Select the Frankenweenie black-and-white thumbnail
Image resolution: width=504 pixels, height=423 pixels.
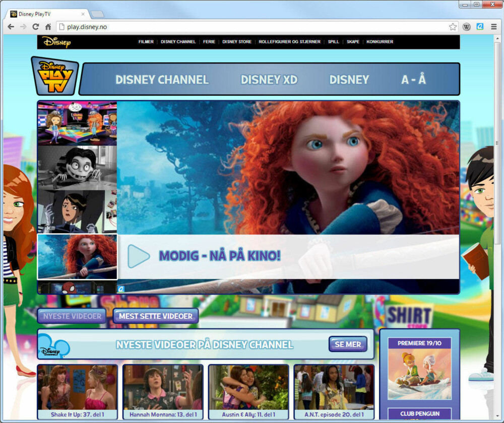tap(77, 168)
